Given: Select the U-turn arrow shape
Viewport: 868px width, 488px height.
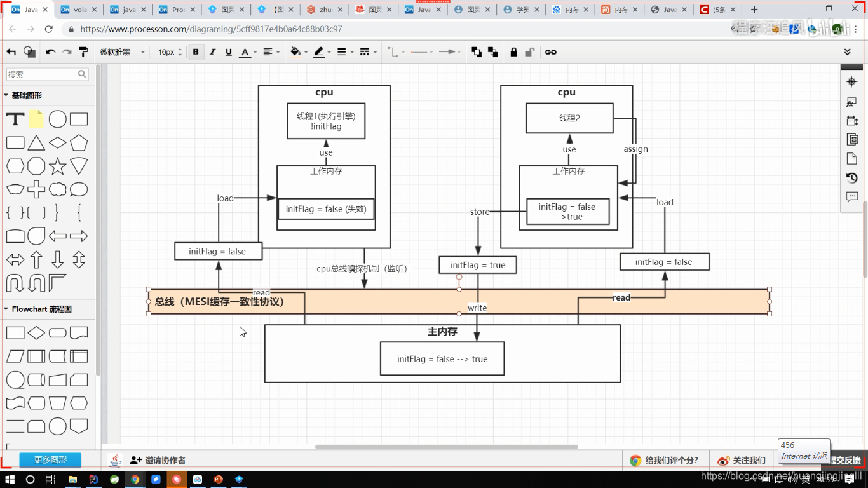Looking at the screenshot, I should point(15,283).
